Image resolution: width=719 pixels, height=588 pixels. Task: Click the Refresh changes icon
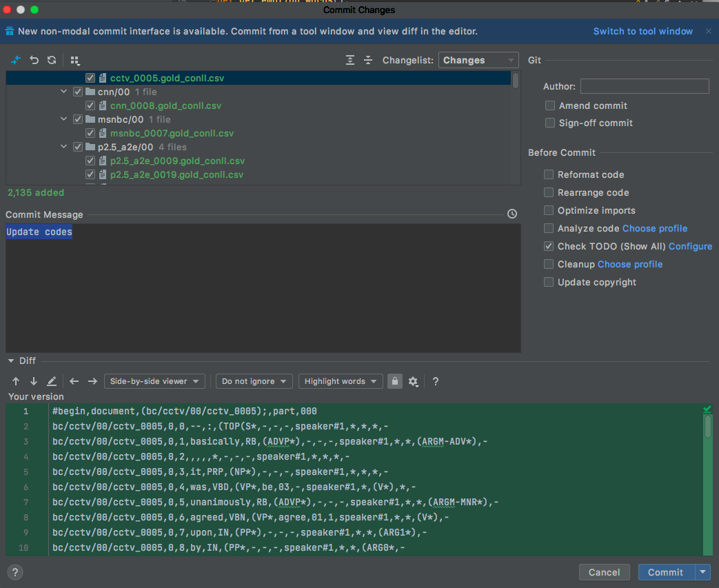point(51,60)
